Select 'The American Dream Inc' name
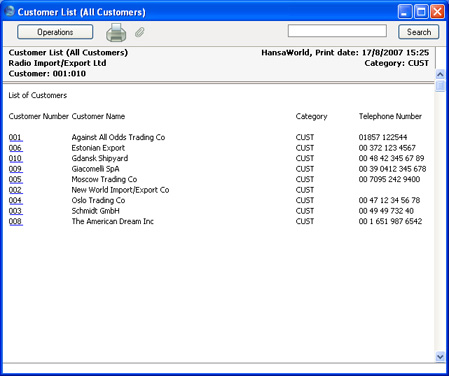 click(x=113, y=221)
